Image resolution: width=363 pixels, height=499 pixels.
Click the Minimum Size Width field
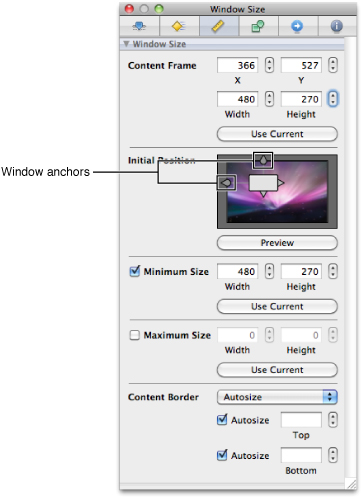(237, 271)
